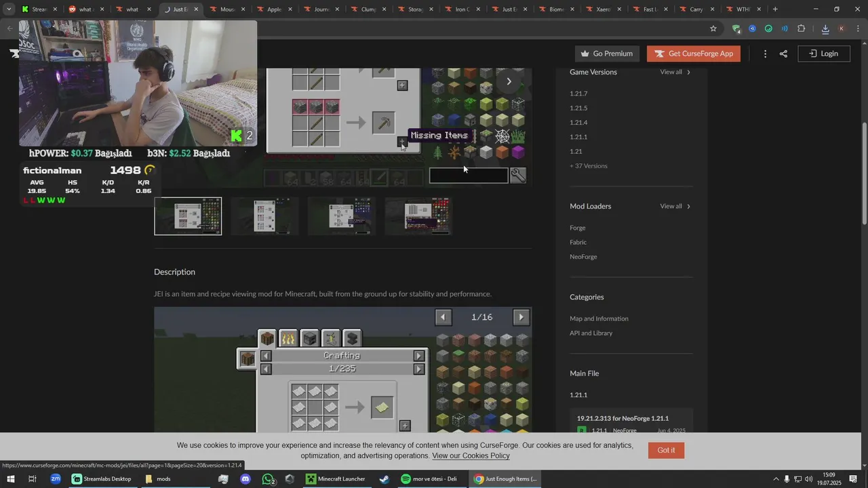Select the second gallery thumbnail
868x488 pixels.
[265, 216]
